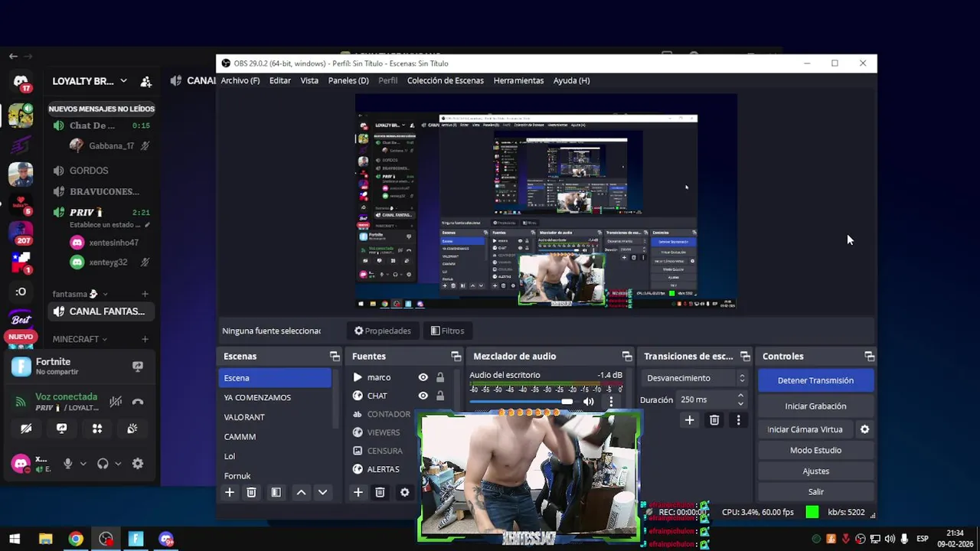This screenshot has height=551, width=980.
Task: Invite people to LOYALTY server icon
Action: point(145,81)
